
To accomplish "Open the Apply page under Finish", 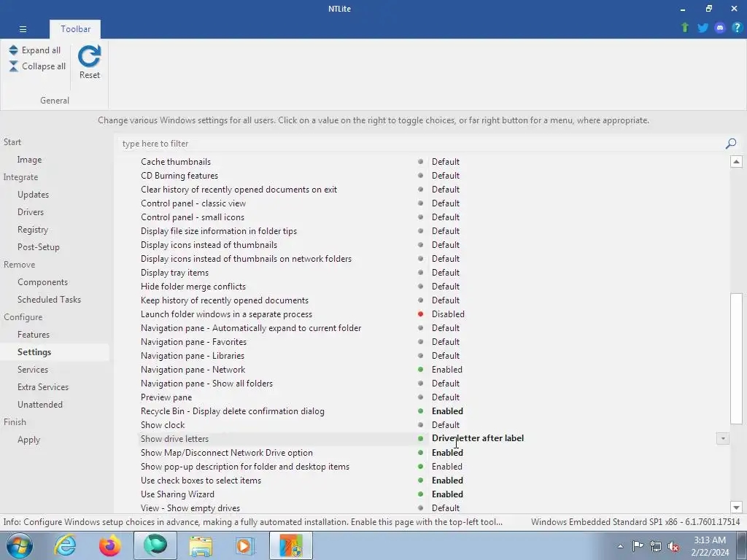I will coord(28,440).
